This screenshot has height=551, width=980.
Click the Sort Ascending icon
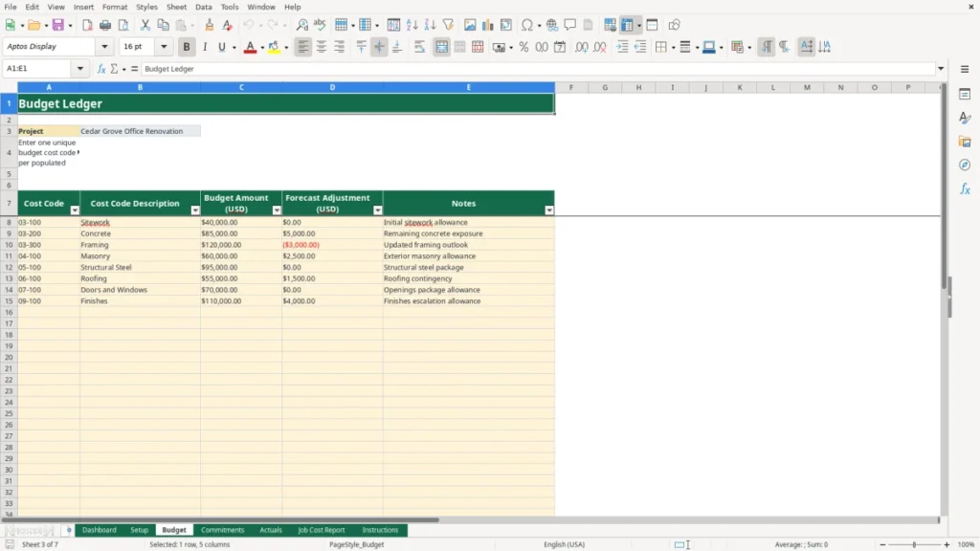[412, 25]
